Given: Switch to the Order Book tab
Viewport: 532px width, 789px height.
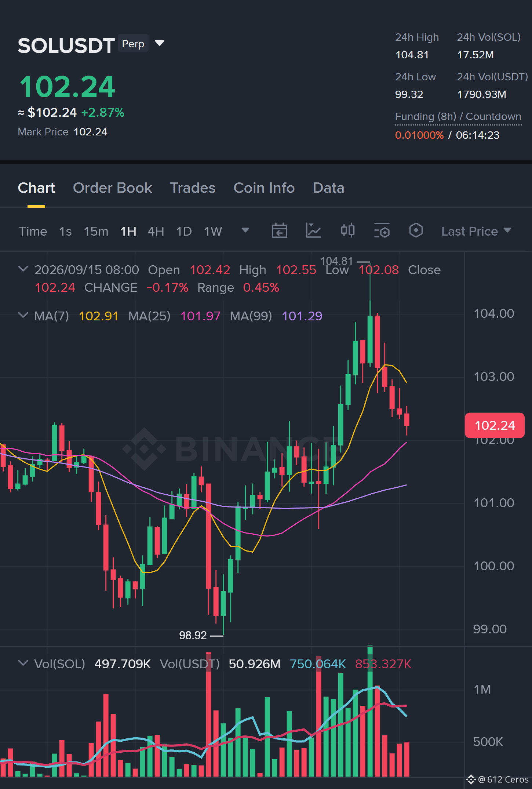Looking at the screenshot, I should point(112,188).
